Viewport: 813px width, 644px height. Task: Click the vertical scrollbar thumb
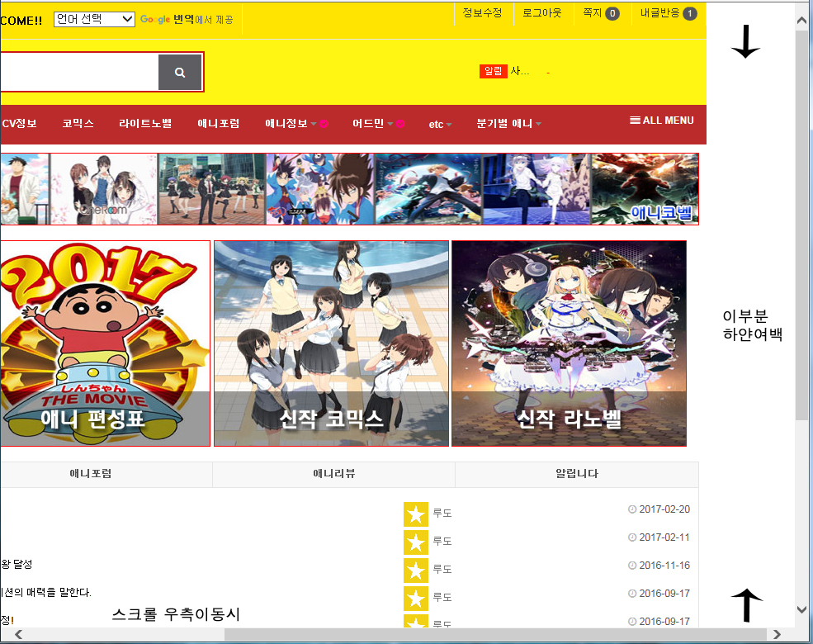pyautogui.click(x=801, y=225)
